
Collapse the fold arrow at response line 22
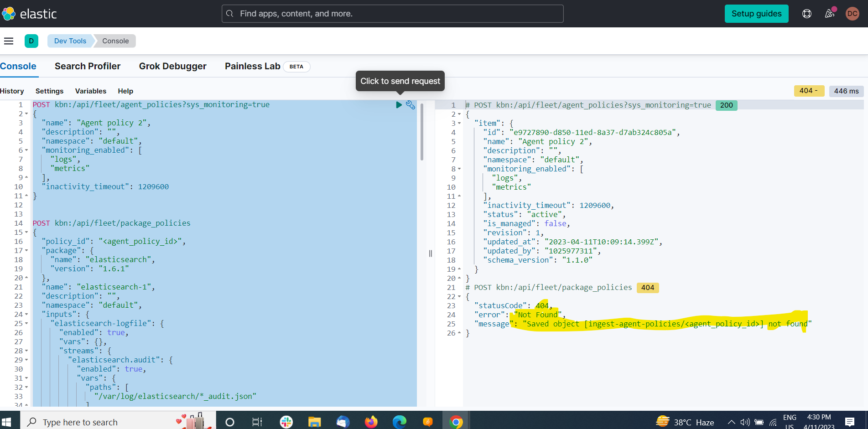pos(459,297)
